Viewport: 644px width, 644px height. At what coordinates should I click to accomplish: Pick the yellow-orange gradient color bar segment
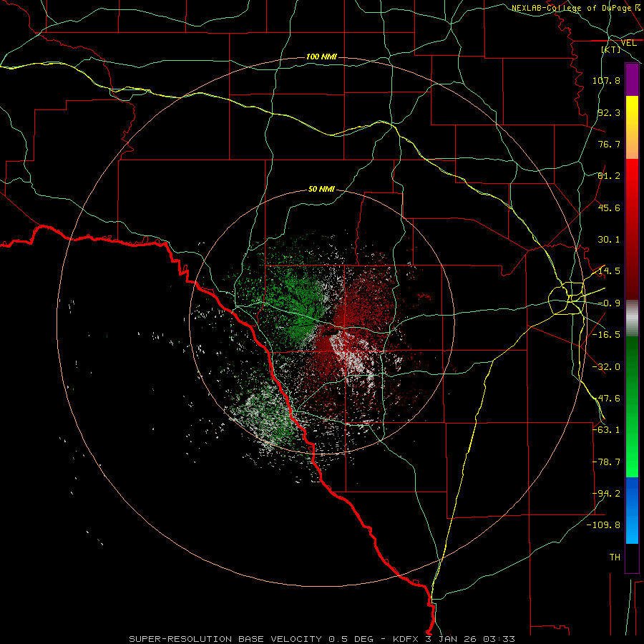tap(632, 127)
